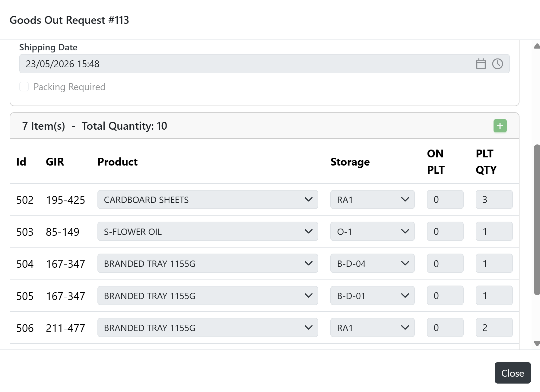This screenshot has width=540, height=392.
Task: Open the calendar date picker icon
Action: pos(481,64)
